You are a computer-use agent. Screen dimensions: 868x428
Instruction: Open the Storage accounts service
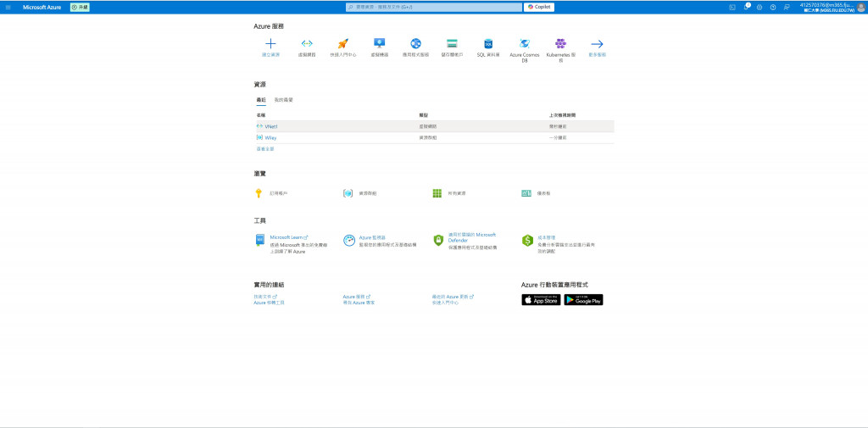tap(453, 44)
